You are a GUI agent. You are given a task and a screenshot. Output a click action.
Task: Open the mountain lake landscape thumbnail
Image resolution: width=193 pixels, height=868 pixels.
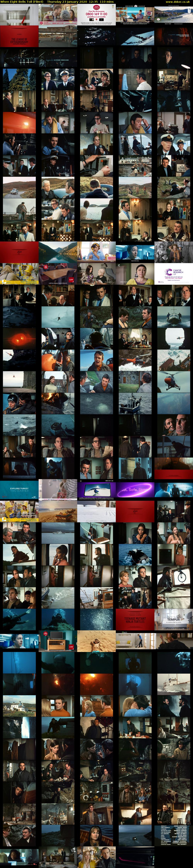[58, 252]
